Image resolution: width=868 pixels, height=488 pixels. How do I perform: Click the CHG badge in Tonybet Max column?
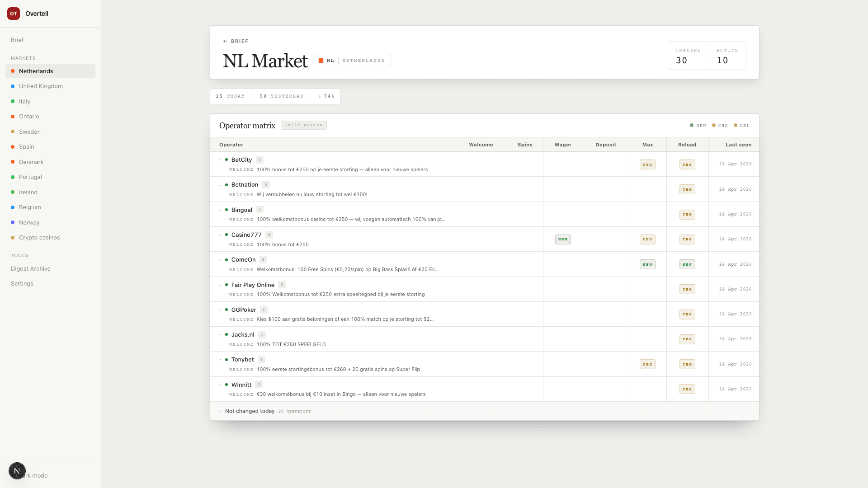click(647, 364)
